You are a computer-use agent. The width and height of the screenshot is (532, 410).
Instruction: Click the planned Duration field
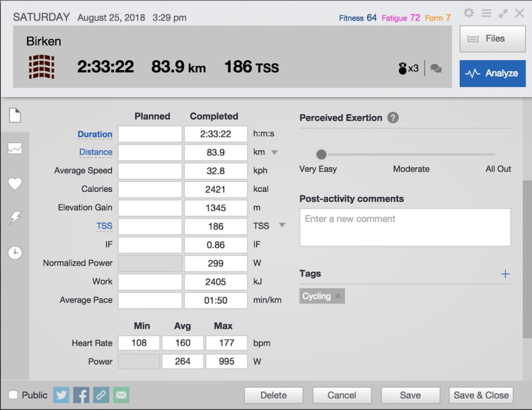(x=150, y=134)
